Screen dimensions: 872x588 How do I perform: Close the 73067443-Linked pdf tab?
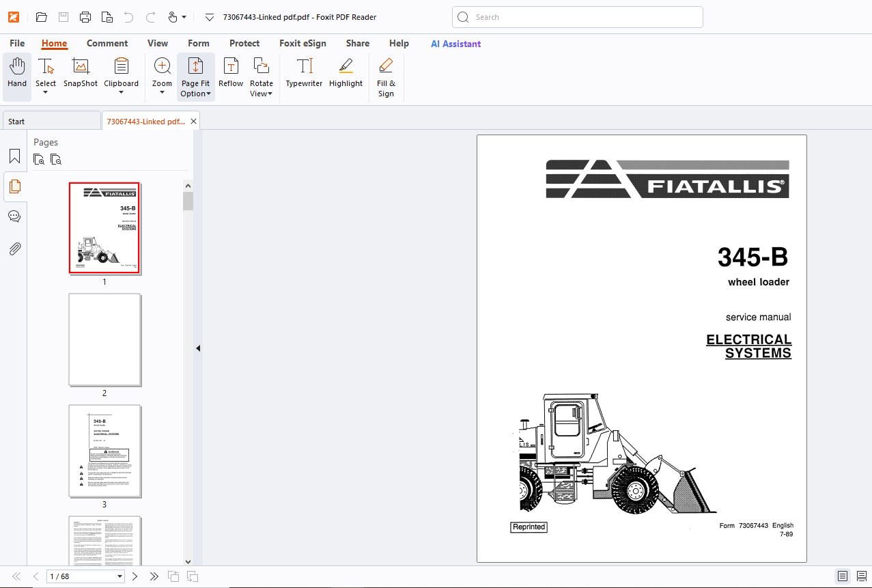tap(193, 122)
